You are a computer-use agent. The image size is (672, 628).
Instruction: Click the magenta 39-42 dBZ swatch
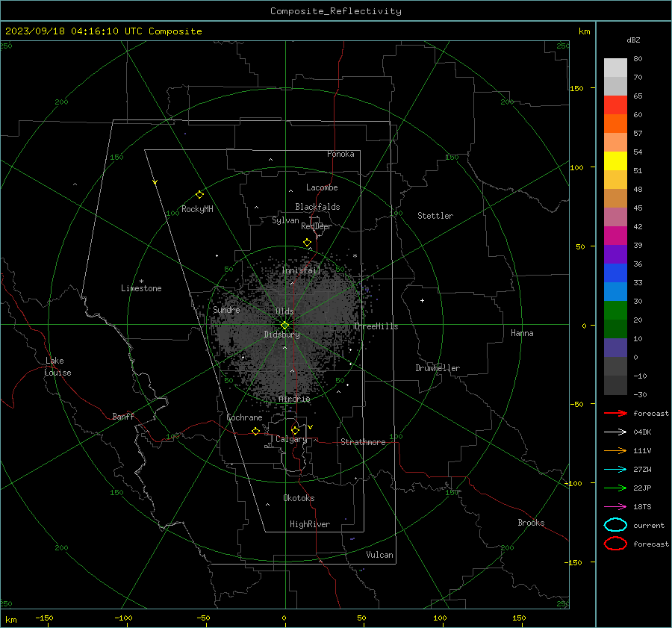(x=615, y=235)
